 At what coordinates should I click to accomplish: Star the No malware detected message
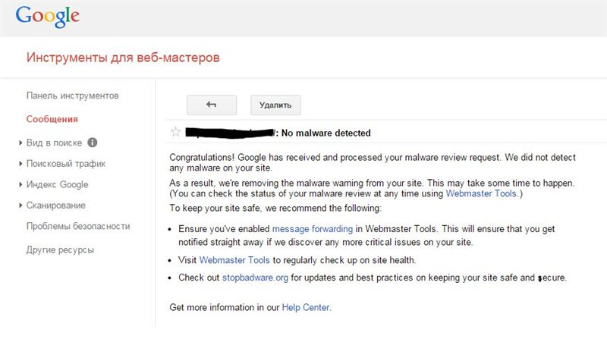[x=176, y=132]
